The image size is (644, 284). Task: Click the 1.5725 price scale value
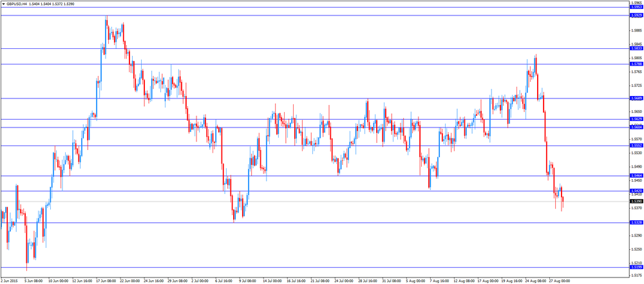click(637, 86)
